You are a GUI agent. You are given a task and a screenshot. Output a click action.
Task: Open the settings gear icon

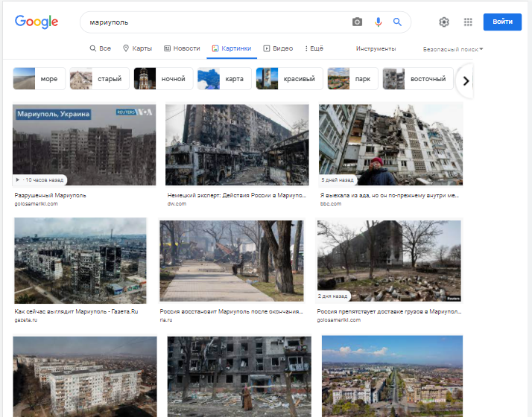coord(444,22)
